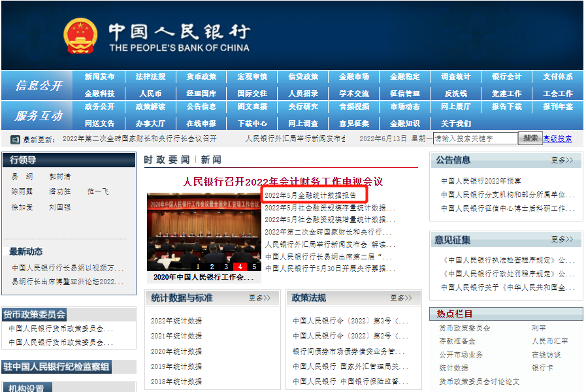The height and width of the screenshot is (392, 586).
Task: Open 《中国人民银行执法检查程序规定》 link
Action: (508, 261)
